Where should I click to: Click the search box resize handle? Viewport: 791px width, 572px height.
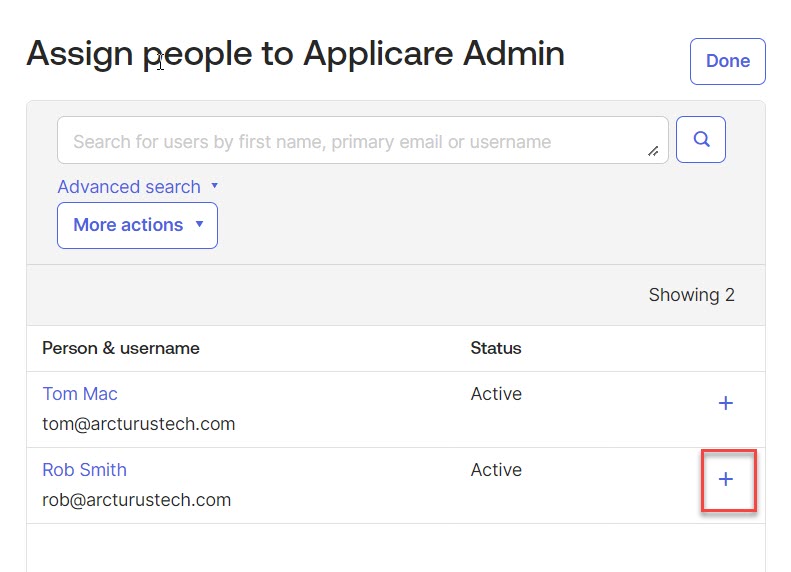[653, 151]
